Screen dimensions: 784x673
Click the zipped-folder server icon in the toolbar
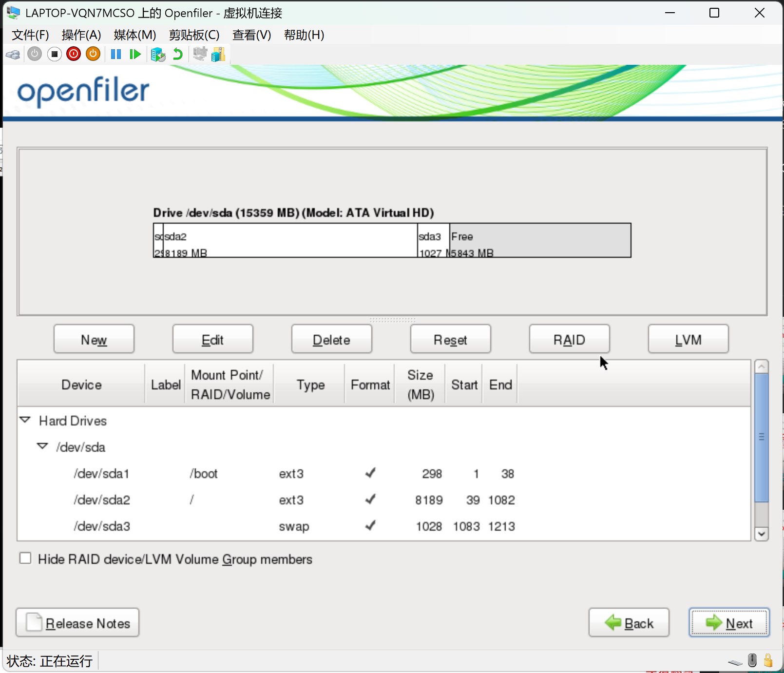(219, 54)
